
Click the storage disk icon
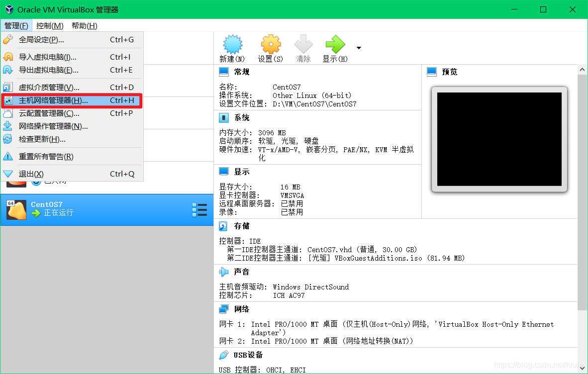223,226
